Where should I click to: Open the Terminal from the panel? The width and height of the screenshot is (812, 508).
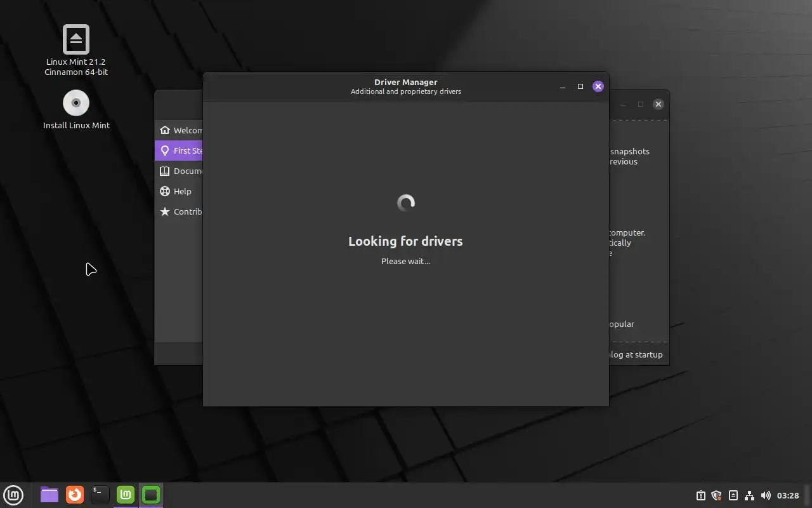coord(100,495)
